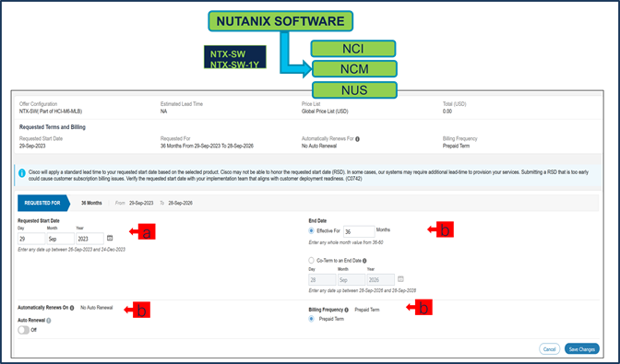The width and height of the screenshot is (620, 364).
Task: Click the Co-Term Year field showing 2026
Action: pos(381,280)
